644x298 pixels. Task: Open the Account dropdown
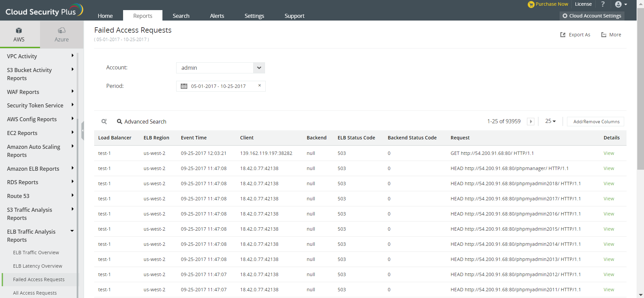[259, 68]
